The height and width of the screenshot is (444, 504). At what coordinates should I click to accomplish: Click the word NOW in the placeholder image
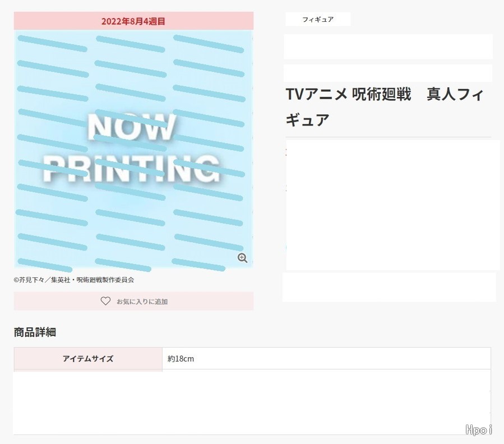pyautogui.click(x=132, y=127)
